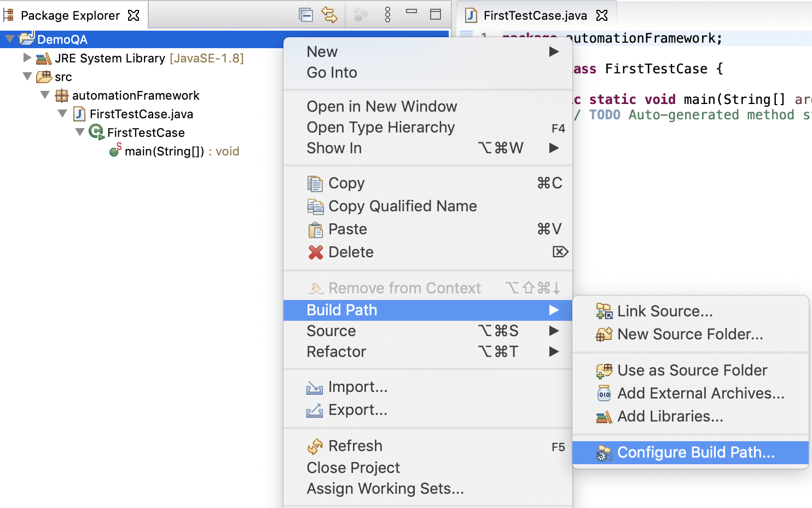812x508 pixels.
Task: Close the FirstTestCase.java editor tab
Action: pyautogui.click(x=602, y=15)
